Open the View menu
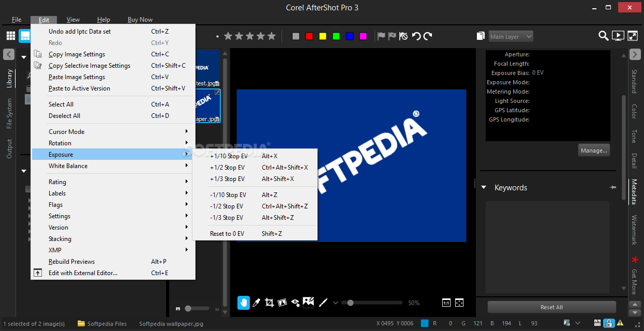Image resolution: width=644 pixels, height=331 pixels. pyautogui.click(x=73, y=20)
